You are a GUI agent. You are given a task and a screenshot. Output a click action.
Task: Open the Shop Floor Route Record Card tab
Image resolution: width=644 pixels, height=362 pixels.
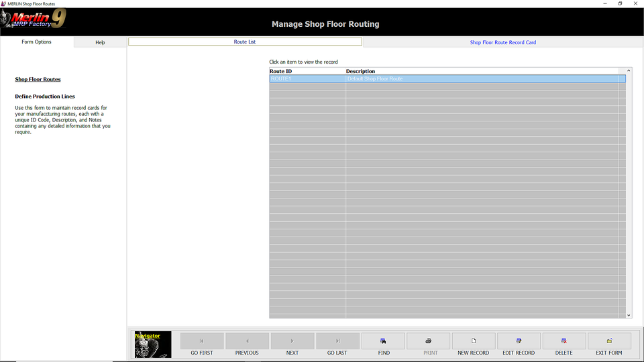pos(502,42)
